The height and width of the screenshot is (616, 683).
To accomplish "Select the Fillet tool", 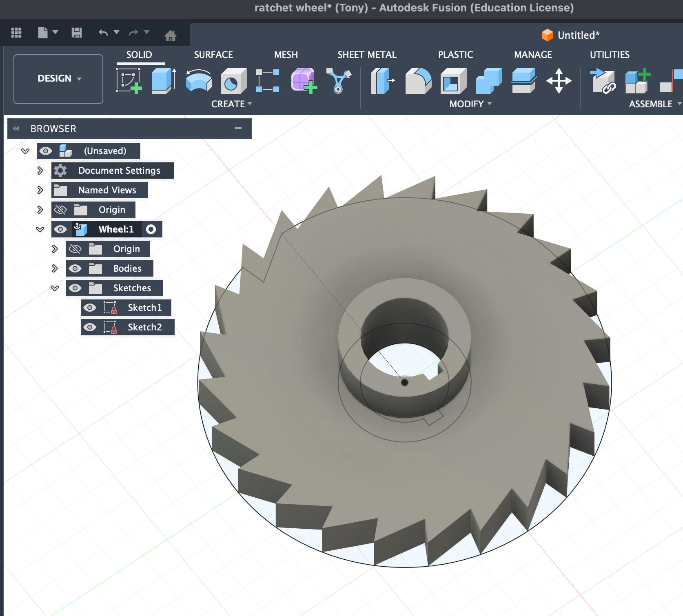I will coord(418,80).
